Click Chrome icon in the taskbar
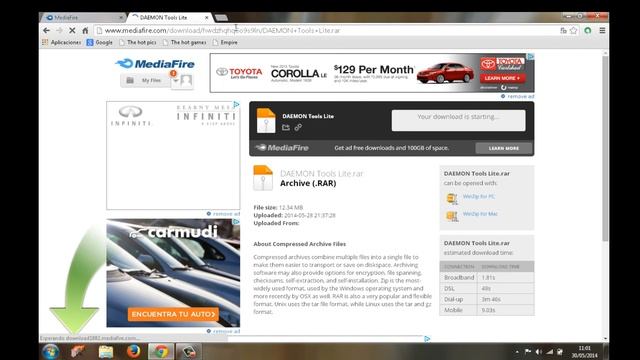 pos(161,351)
